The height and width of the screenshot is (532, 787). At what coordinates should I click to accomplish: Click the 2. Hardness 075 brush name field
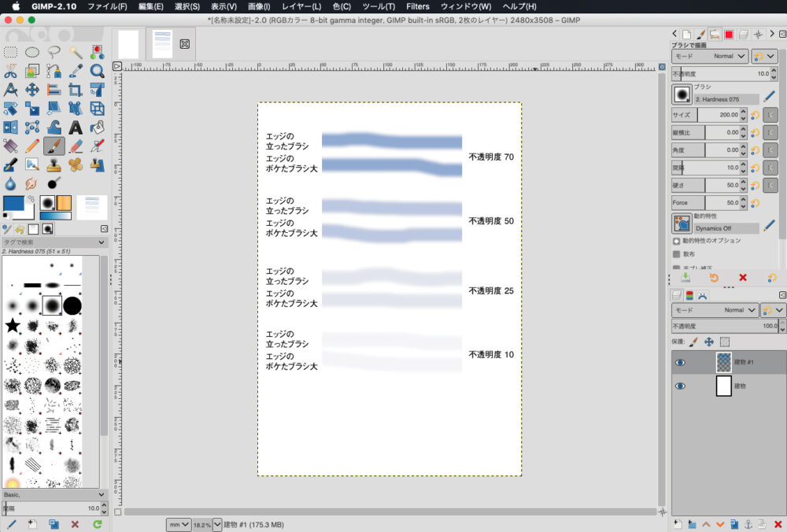(726, 100)
